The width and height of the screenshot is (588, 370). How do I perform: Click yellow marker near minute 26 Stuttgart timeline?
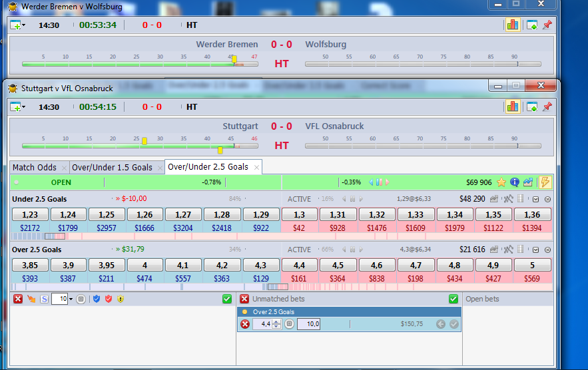[145, 141]
